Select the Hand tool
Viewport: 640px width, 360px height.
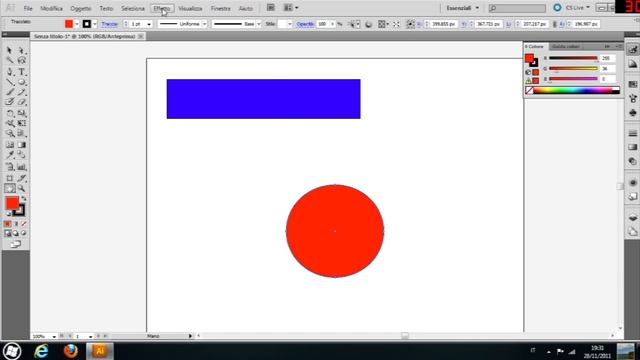pos(9,189)
